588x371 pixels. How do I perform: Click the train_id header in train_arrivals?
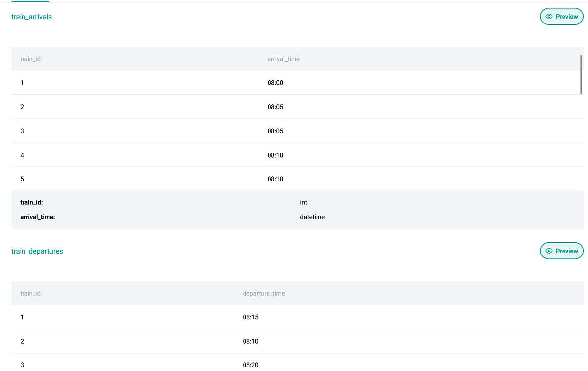[x=30, y=59]
